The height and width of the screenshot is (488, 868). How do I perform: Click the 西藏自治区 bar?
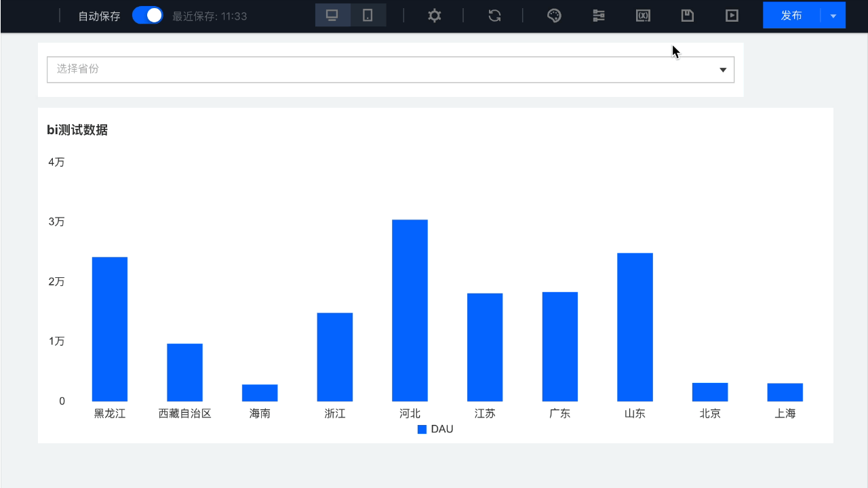tap(184, 373)
